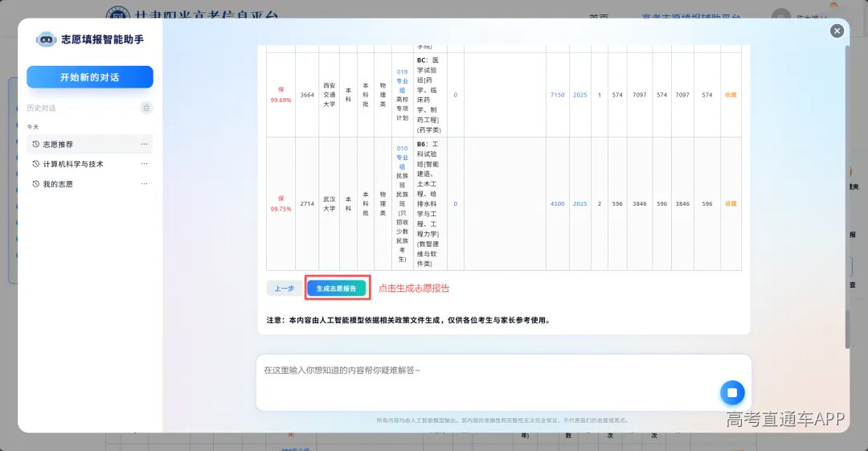Image resolution: width=868 pixels, height=451 pixels.
Task: Click 收藏 in the 西安交通大学 row
Action: point(731,95)
